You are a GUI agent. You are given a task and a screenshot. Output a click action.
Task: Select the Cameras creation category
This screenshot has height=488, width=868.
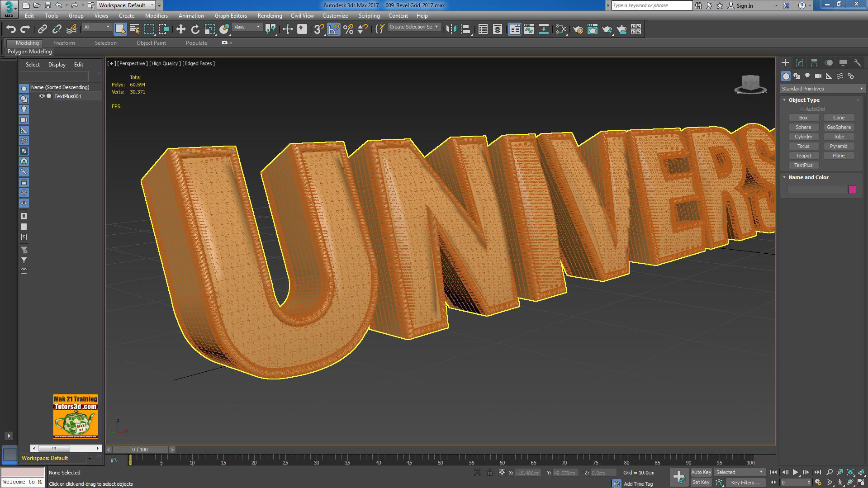(818, 76)
